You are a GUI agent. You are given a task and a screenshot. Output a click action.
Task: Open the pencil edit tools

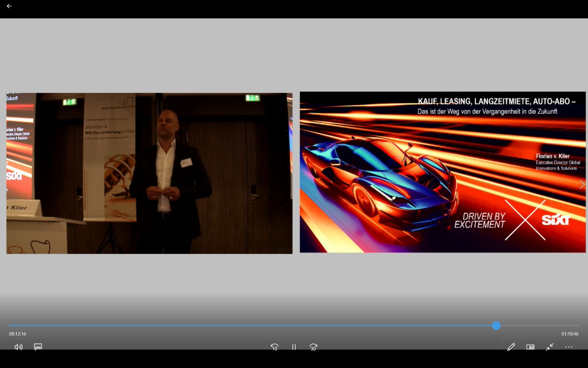[511, 347]
